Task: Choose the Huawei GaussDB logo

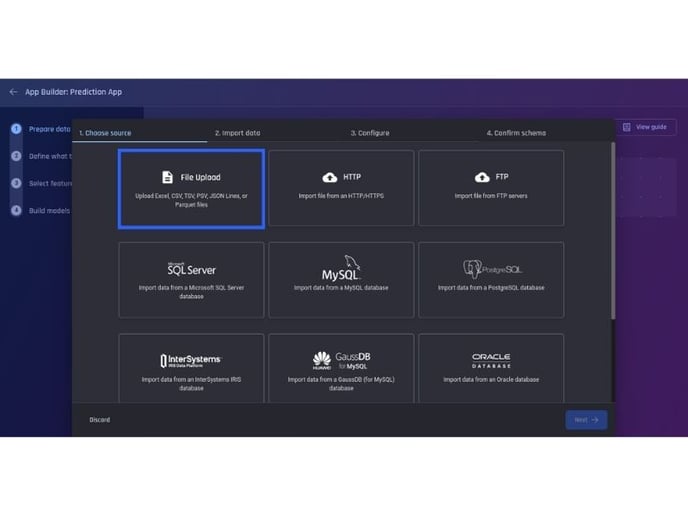Action: [x=341, y=360]
